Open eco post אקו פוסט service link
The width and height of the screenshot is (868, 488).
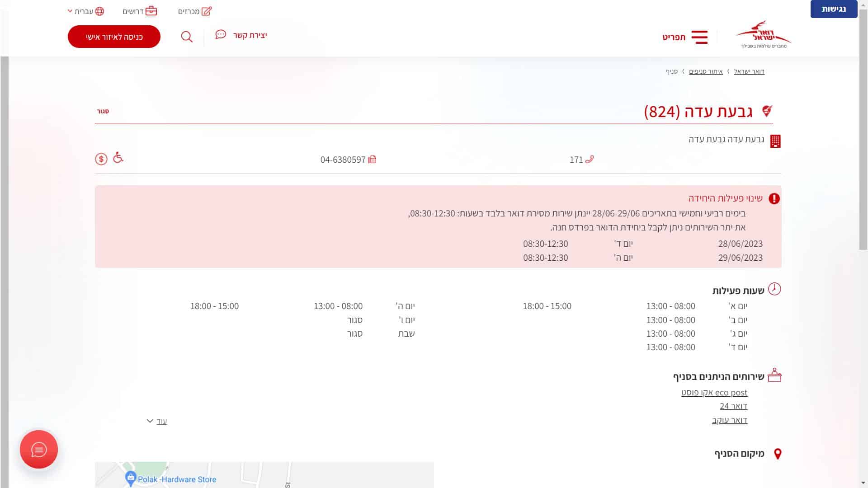click(x=714, y=393)
